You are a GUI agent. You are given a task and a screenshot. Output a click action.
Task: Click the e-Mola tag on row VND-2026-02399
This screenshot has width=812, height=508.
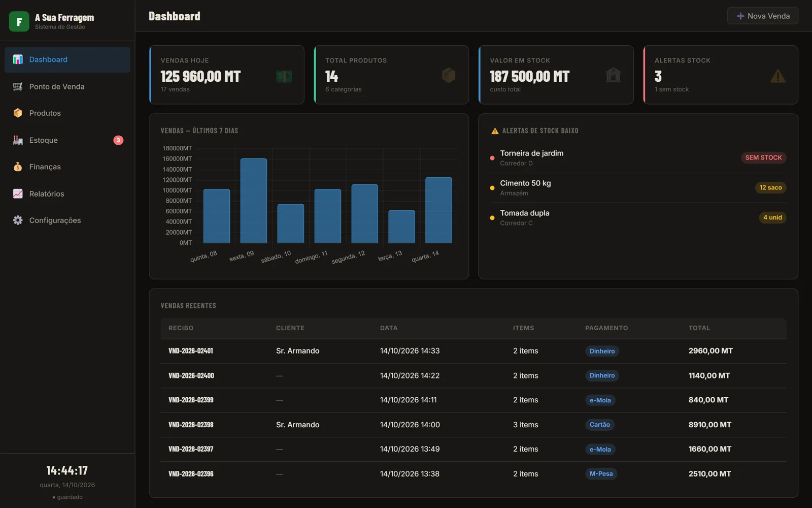(600, 400)
